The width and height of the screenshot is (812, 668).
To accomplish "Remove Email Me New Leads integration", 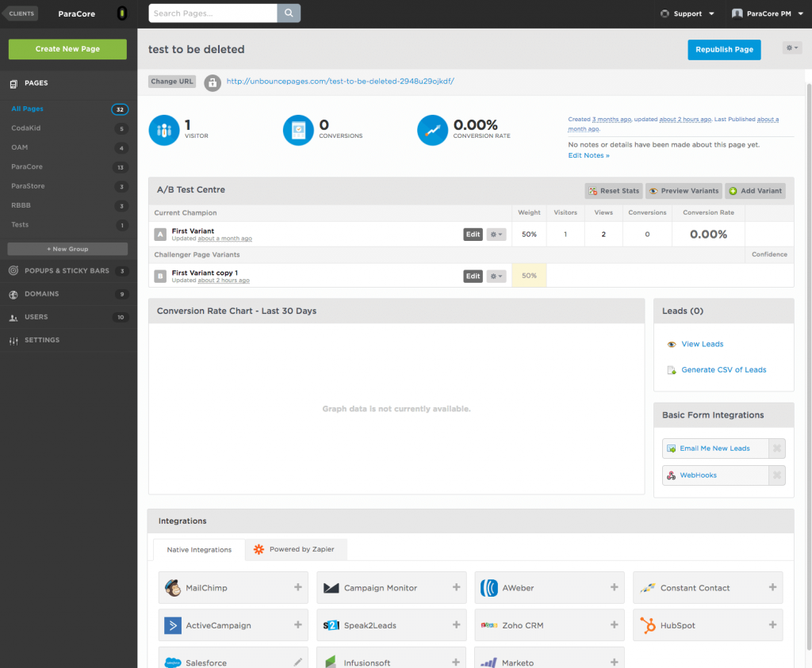I will coord(777,449).
